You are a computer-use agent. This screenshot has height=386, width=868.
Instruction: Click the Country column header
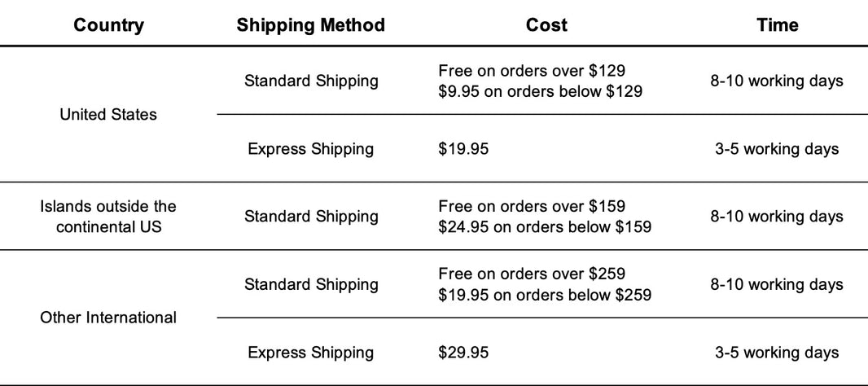click(108, 25)
